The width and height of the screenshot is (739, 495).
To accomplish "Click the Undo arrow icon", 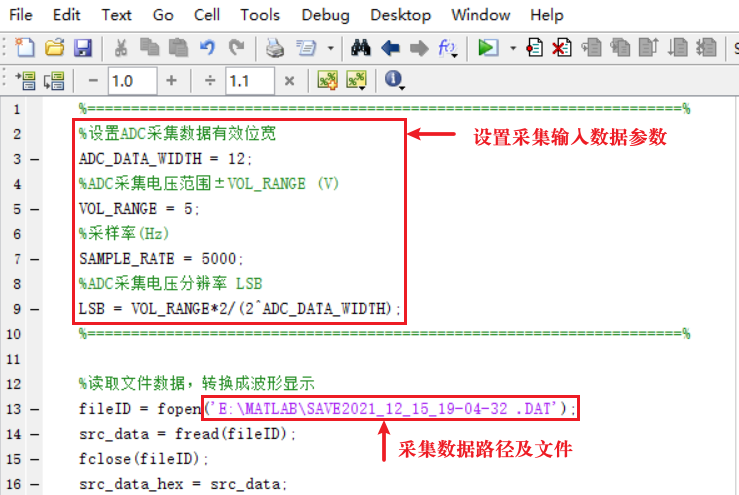I will (x=208, y=48).
